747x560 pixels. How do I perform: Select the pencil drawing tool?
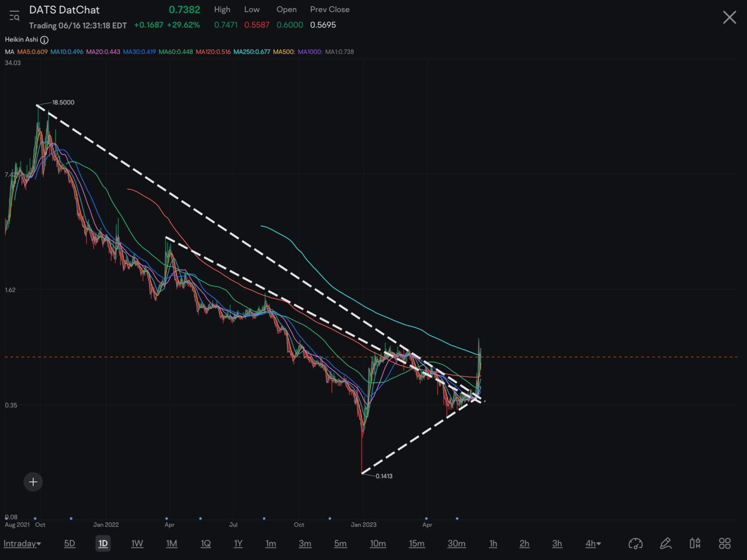tap(666, 543)
